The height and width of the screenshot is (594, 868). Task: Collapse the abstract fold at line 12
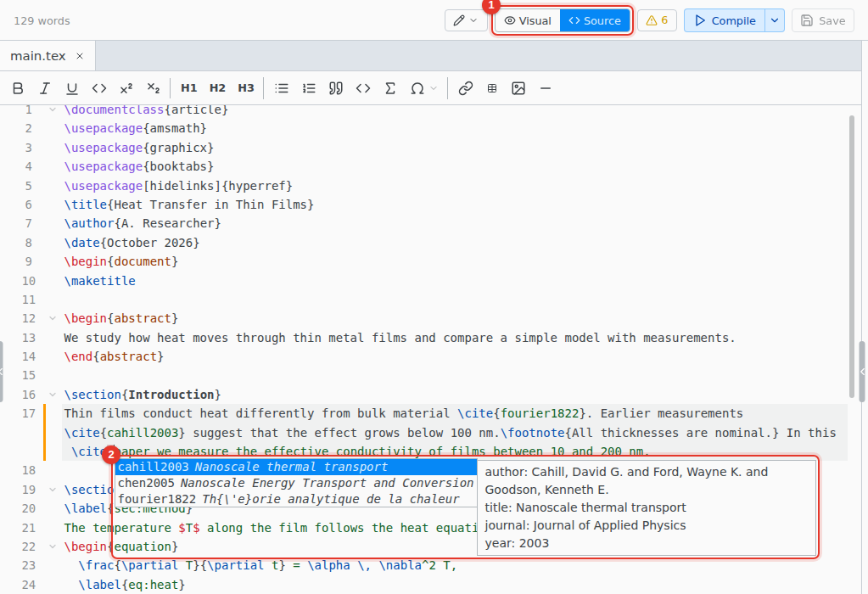click(x=53, y=318)
